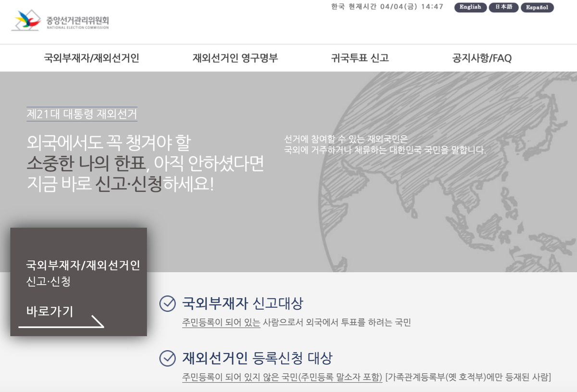This screenshot has width=577, height=392.
Task: Click the check icon beside 국외부재자 신고대상
Action: click(x=167, y=304)
